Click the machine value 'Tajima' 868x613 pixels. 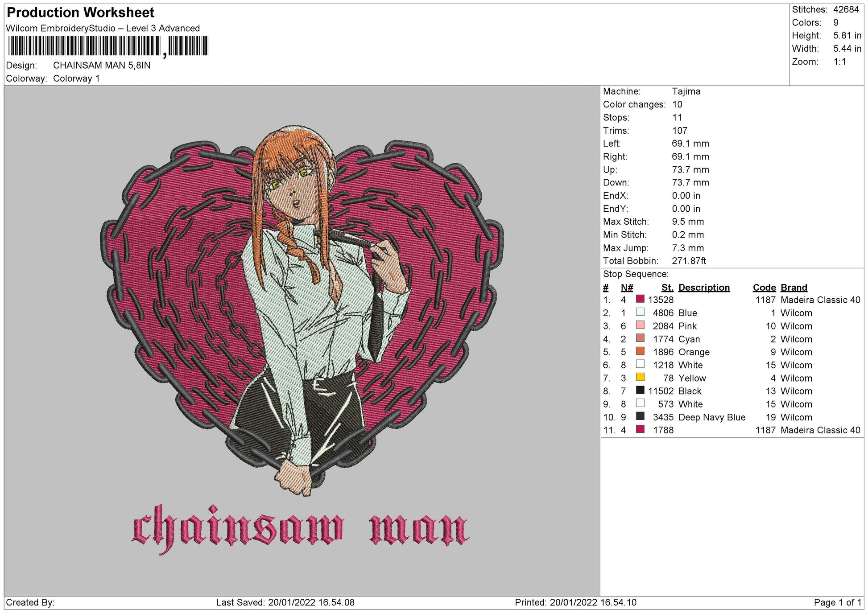tap(686, 91)
